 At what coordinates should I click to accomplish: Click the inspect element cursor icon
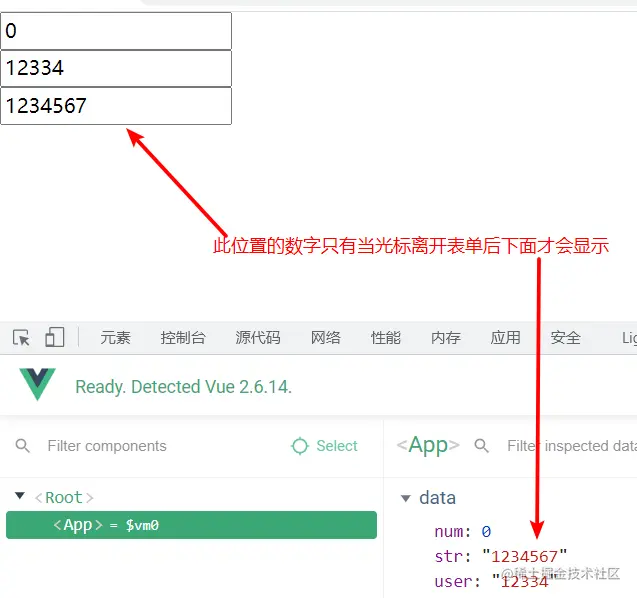coord(21,338)
